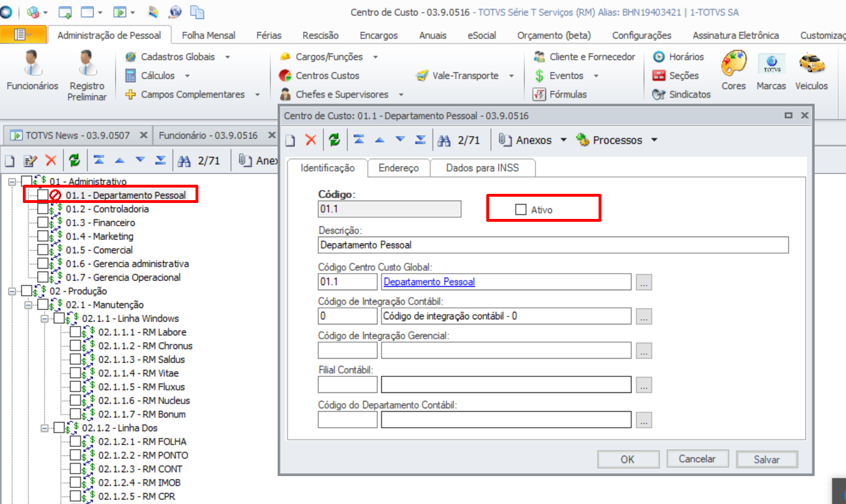The image size is (846, 504).
Task: Click the Descrição text field
Action: click(x=553, y=245)
